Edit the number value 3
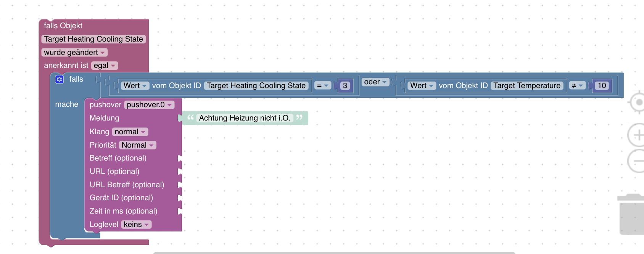This screenshot has height=254, width=644. [345, 86]
